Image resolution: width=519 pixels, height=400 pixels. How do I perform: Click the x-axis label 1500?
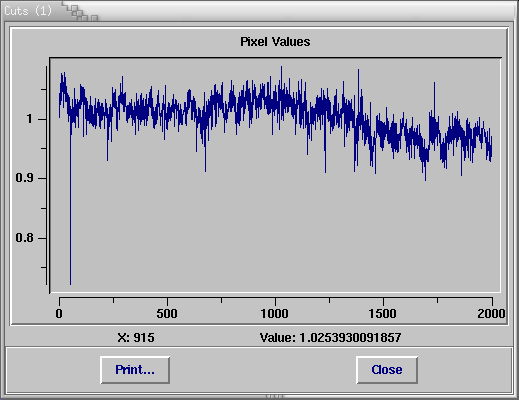click(x=383, y=314)
